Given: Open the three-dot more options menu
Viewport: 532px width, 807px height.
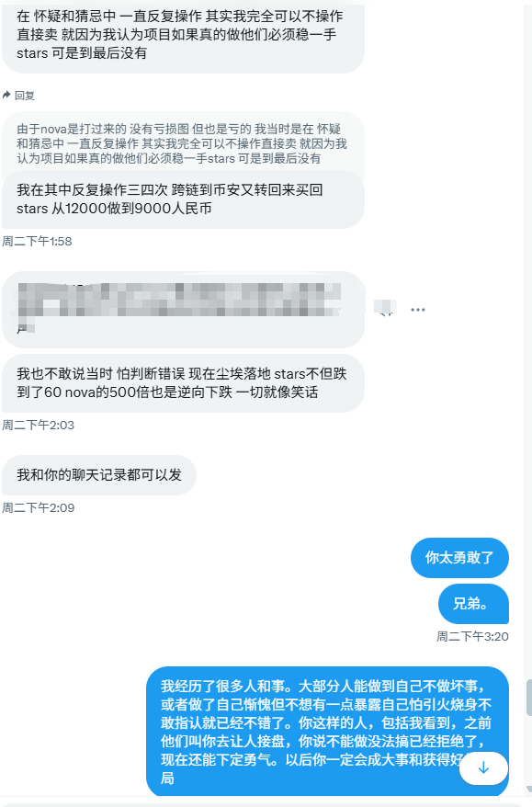Looking at the screenshot, I should point(418,310).
